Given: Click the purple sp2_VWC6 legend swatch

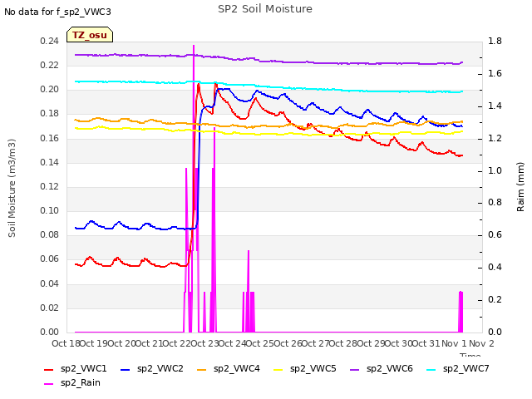Looking at the screenshot, I should coord(355,369).
